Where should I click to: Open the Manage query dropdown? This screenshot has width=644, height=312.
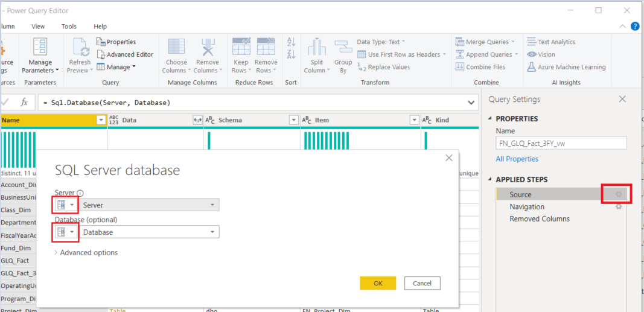(x=116, y=67)
